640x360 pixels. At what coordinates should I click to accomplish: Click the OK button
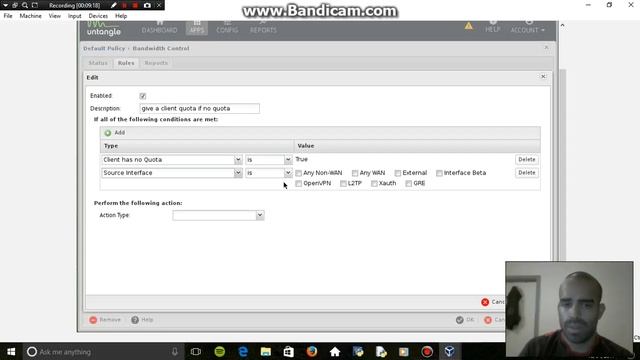coord(465,320)
